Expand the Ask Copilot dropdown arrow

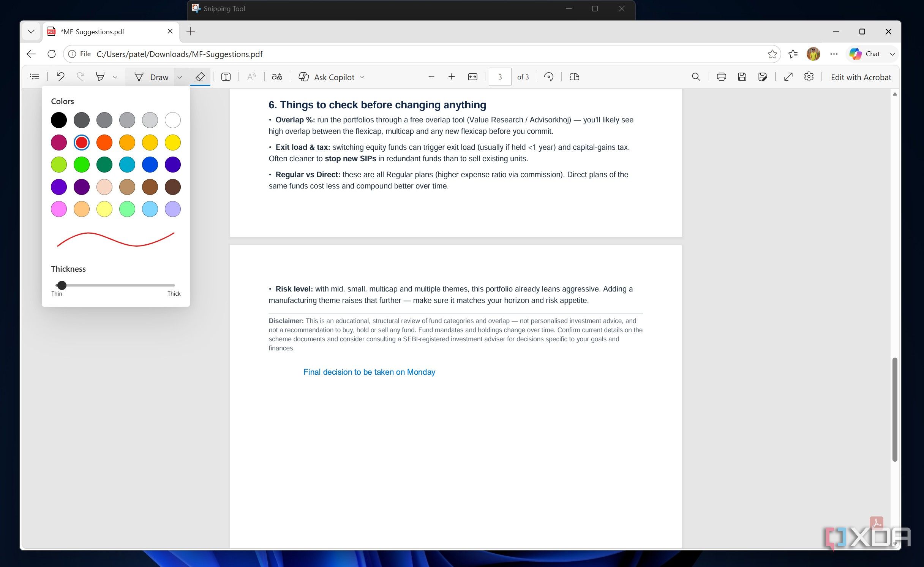click(362, 77)
